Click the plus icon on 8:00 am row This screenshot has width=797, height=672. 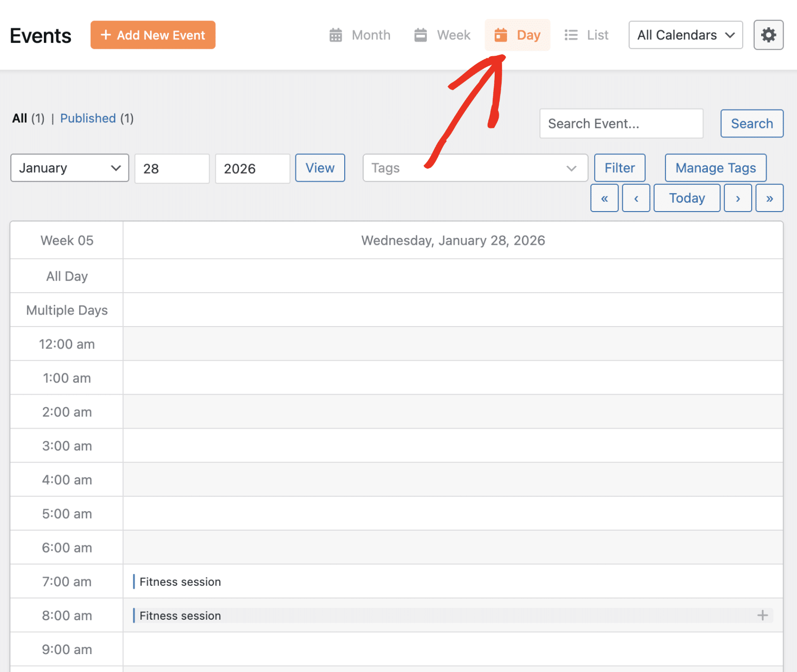pos(762,616)
